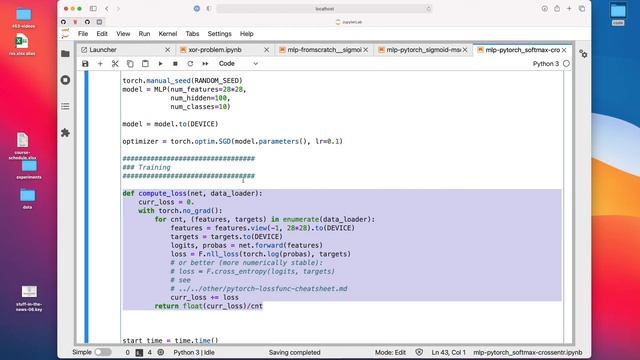Open the File menu
The image size is (640, 360).
click(83, 34)
